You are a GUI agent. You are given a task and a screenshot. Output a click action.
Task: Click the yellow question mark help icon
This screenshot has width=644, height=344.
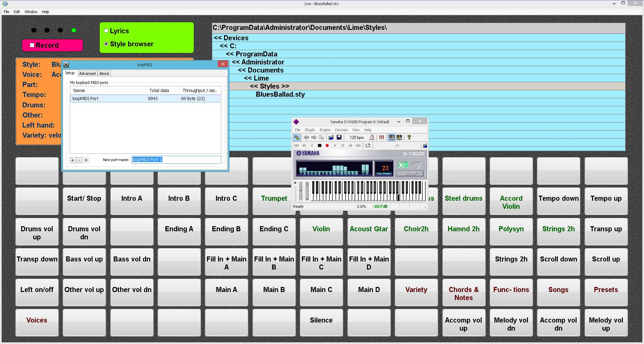[x=409, y=138]
